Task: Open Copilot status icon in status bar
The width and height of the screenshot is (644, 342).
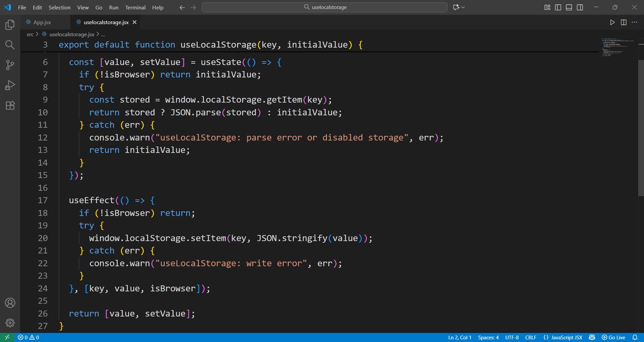Action: pyautogui.click(x=593, y=338)
